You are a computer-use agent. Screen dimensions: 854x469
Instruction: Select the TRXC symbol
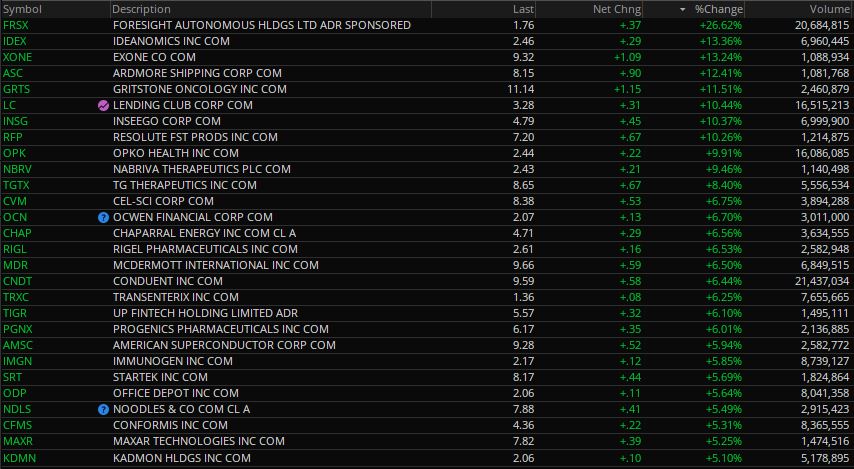16,297
